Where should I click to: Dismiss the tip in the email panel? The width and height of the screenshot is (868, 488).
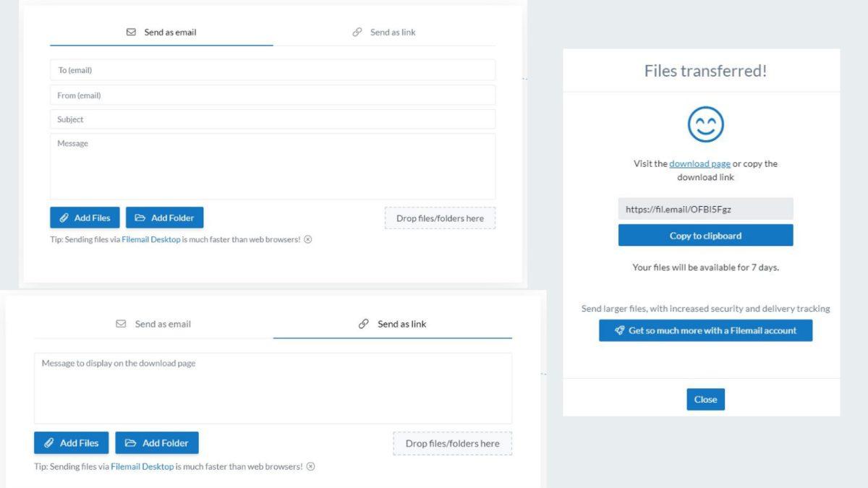click(x=308, y=239)
